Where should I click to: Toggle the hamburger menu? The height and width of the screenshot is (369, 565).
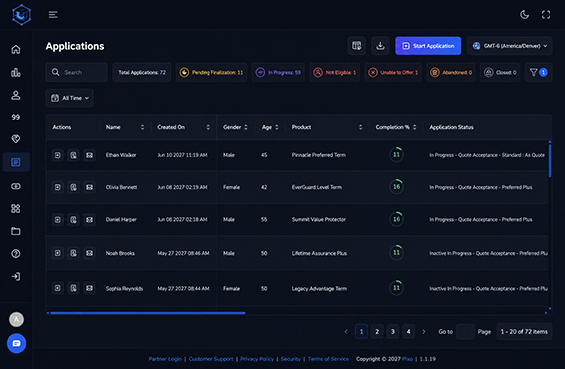53,14
